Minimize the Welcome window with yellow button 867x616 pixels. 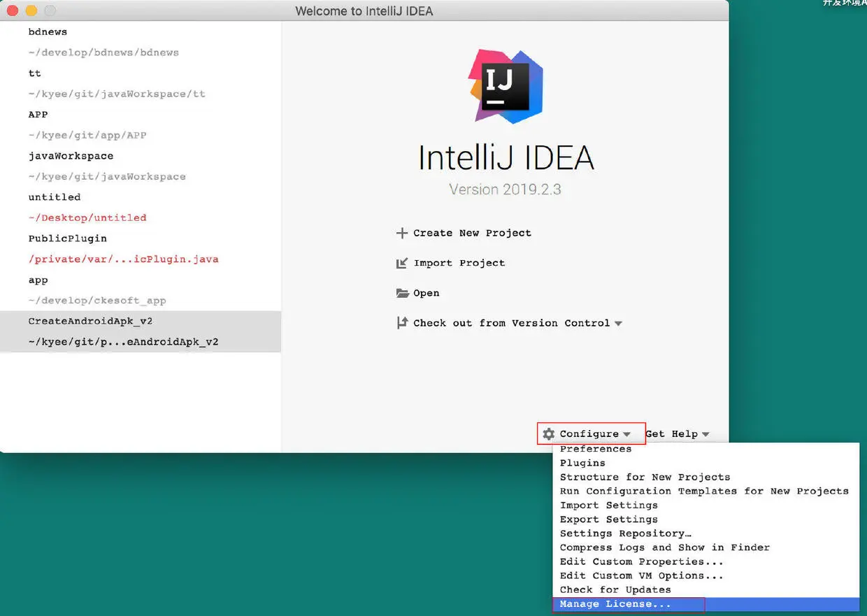(31, 10)
